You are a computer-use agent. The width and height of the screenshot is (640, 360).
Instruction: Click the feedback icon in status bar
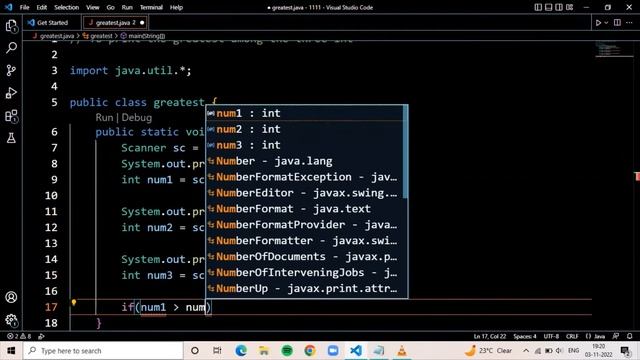(x=616, y=336)
